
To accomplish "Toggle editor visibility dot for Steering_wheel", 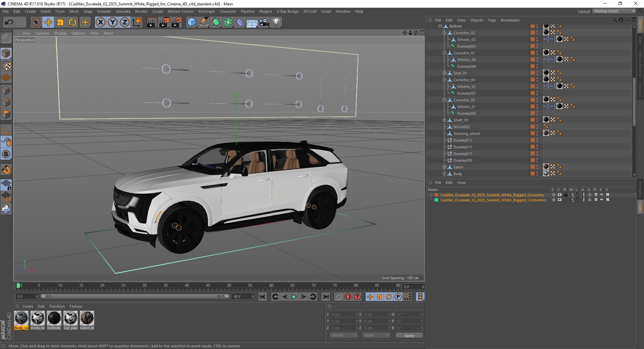I will tap(537, 132).
